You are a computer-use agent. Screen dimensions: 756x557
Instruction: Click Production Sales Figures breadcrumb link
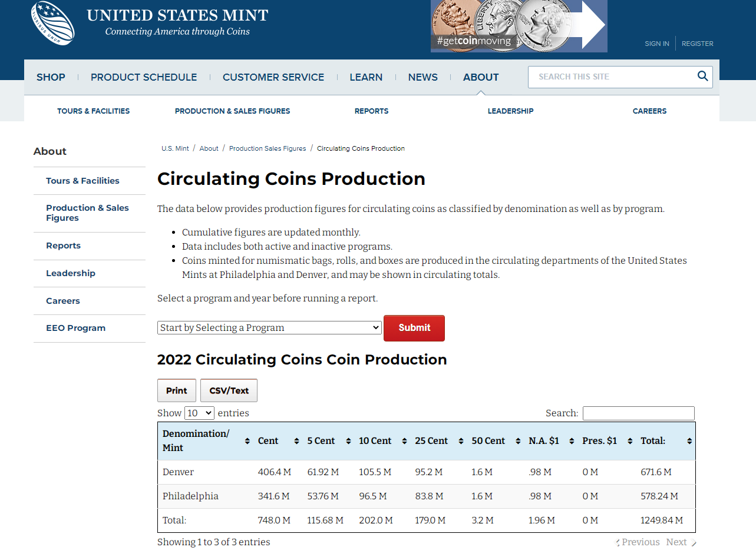pos(268,148)
